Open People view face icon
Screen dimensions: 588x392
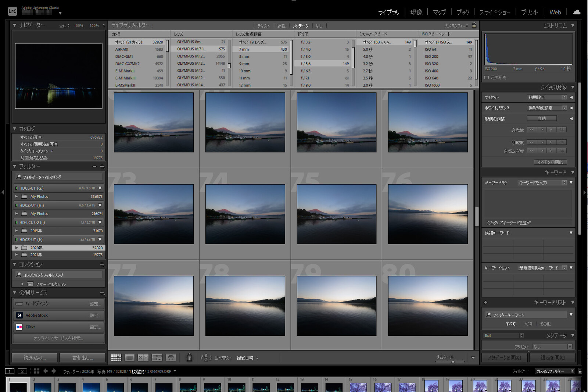pos(171,357)
